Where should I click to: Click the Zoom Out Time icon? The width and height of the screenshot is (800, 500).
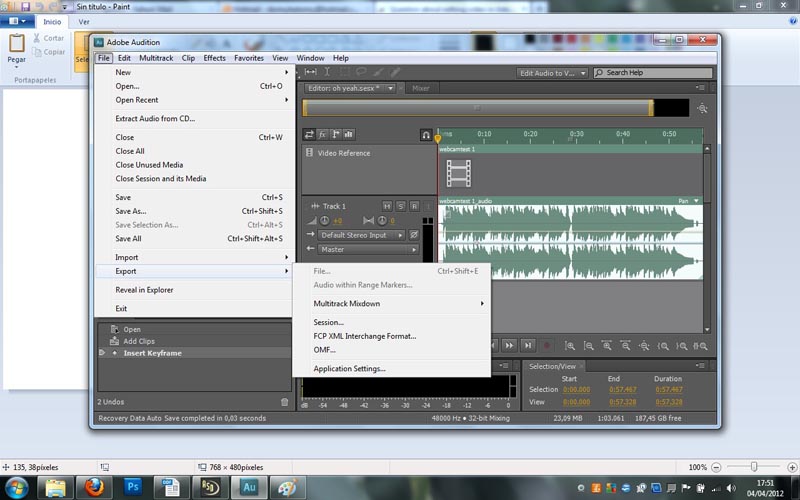[x=625, y=346]
